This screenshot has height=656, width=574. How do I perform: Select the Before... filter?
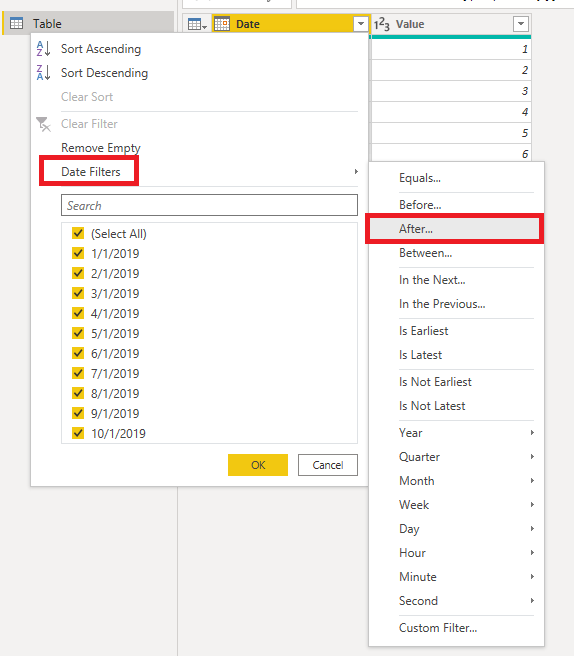[420, 205]
